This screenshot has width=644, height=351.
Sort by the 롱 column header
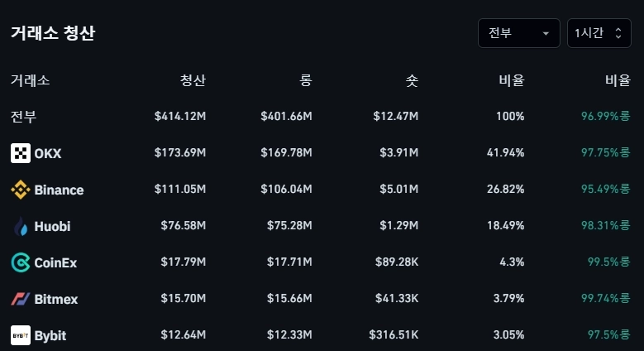click(x=305, y=80)
